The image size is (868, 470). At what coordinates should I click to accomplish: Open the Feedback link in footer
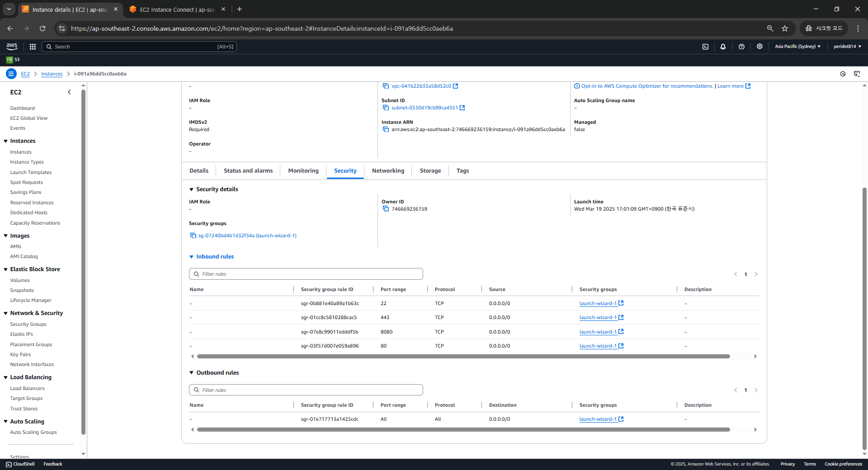53,464
